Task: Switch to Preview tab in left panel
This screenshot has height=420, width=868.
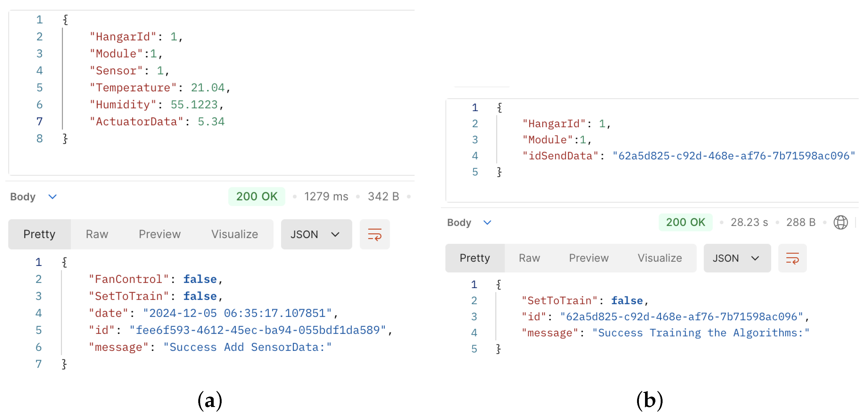Action: coord(159,234)
